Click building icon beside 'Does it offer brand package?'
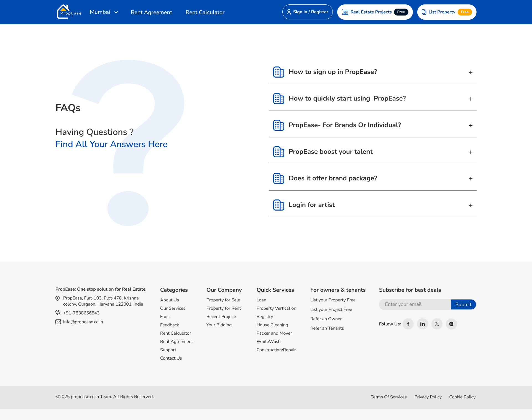Image resolution: width=532 pixels, height=420 pixels. [x=279, y=178]
